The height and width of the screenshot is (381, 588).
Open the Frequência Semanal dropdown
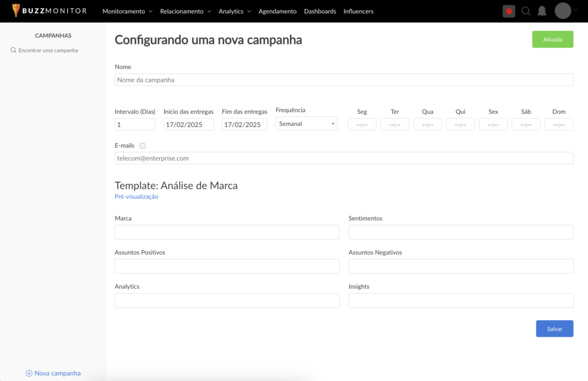pyautogui.click(x=306, y=124)
